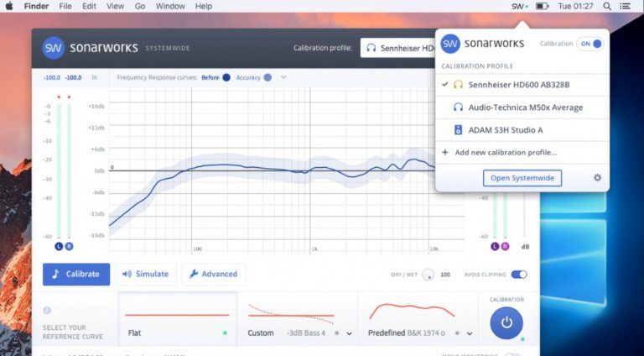Click speaker icon beside ADAM S3H
The height and width of the screenshot is (356, 644).
click(x=458, y=130)
